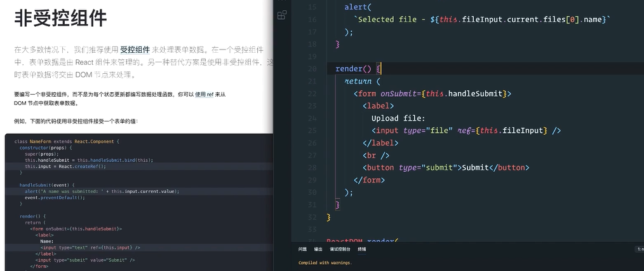
Task: Click paragraph starting '例如，下面的代码' in docs
Action: [76, 122]
